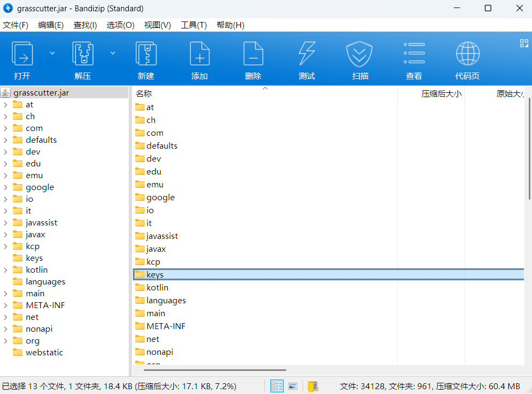
Task: Sort by 名称 column header
Action: [x=265, y=94]
